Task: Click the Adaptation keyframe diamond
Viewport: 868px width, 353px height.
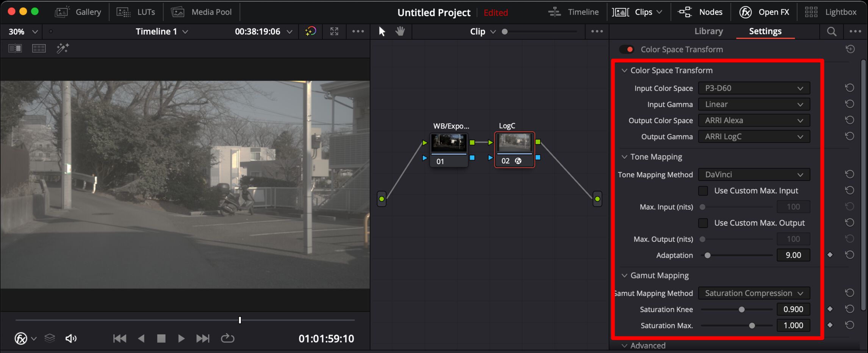Action: click(x=830, y=255)
